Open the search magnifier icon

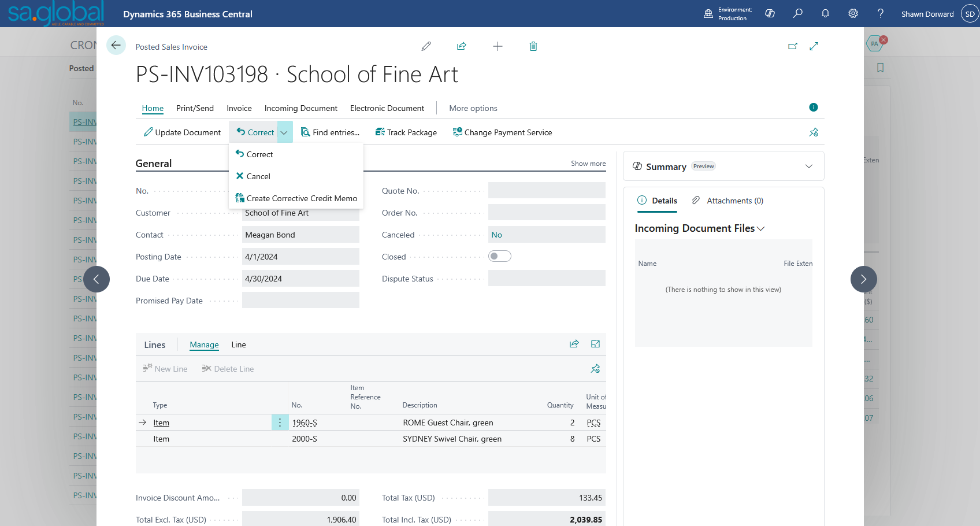797,13
